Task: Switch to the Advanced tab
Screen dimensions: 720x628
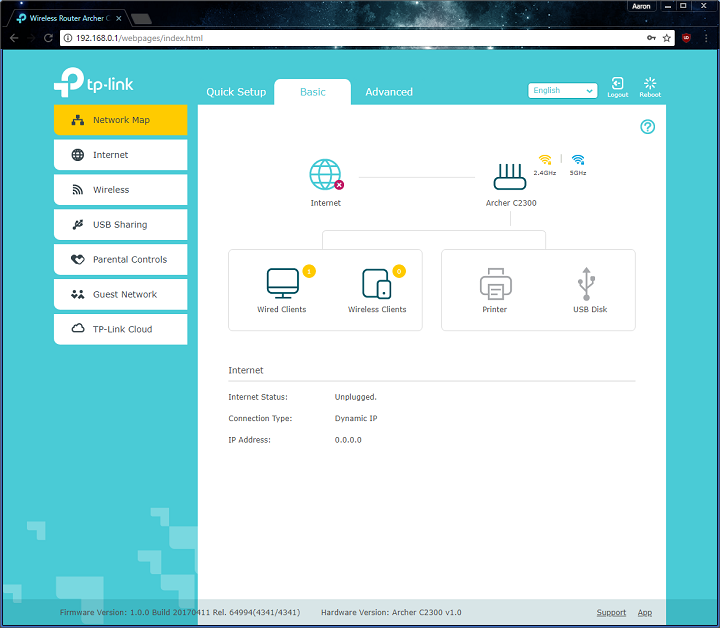Action: [389, 92]
